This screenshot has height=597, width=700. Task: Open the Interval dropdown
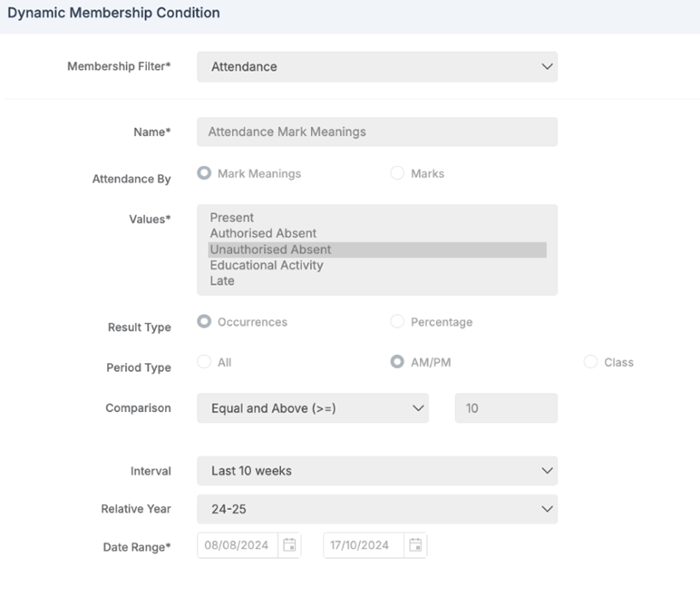pos(376,471)
